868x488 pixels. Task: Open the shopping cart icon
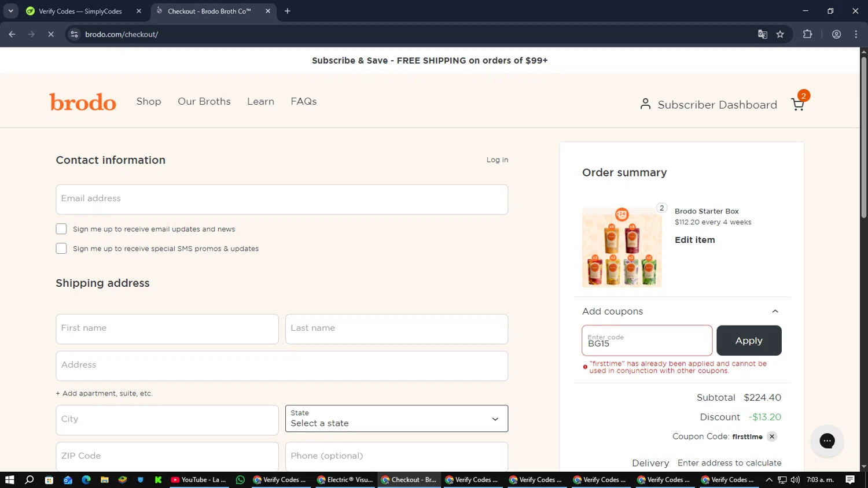pyautogui.click(x=797, y=105)
